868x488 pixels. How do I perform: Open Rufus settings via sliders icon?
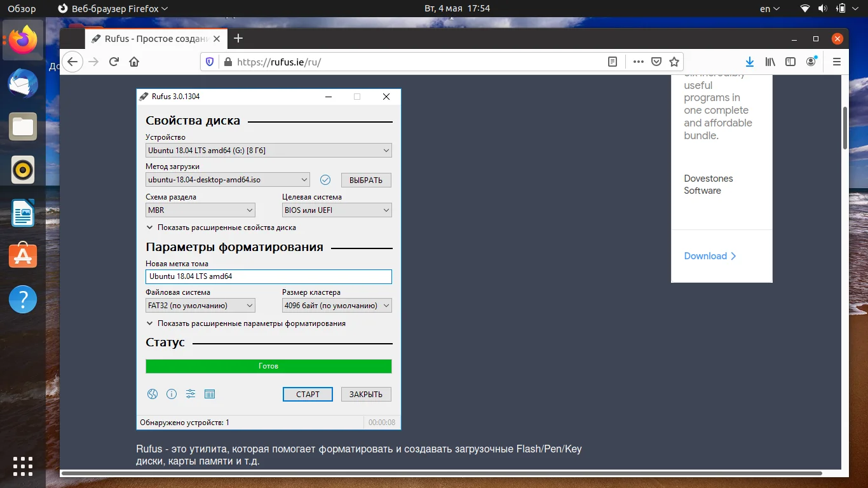191,394
